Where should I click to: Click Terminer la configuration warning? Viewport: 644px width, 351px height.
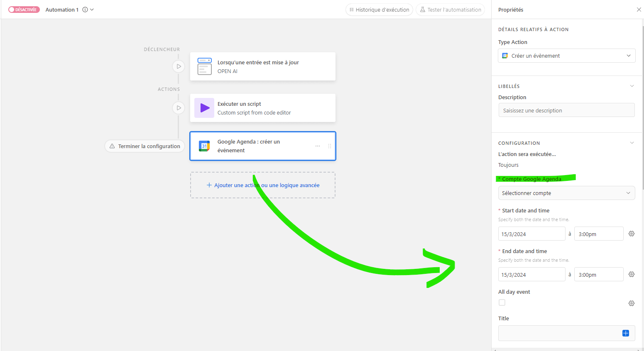click(x=144, y=146)
